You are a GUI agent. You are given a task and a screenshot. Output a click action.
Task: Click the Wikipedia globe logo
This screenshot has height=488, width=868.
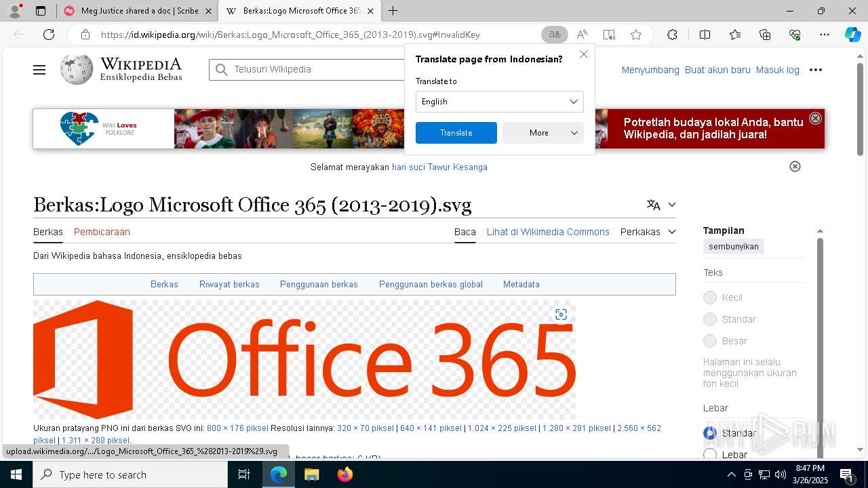pos(76,69)
